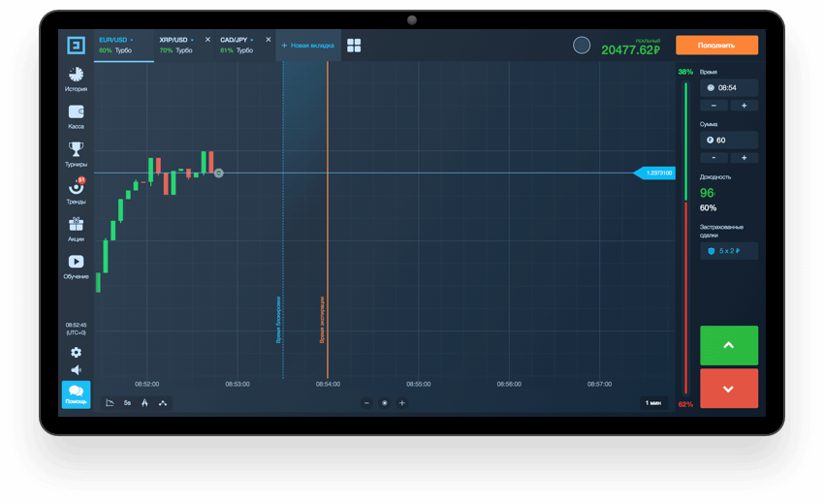Open the Акции gift icon

point(76,228)
